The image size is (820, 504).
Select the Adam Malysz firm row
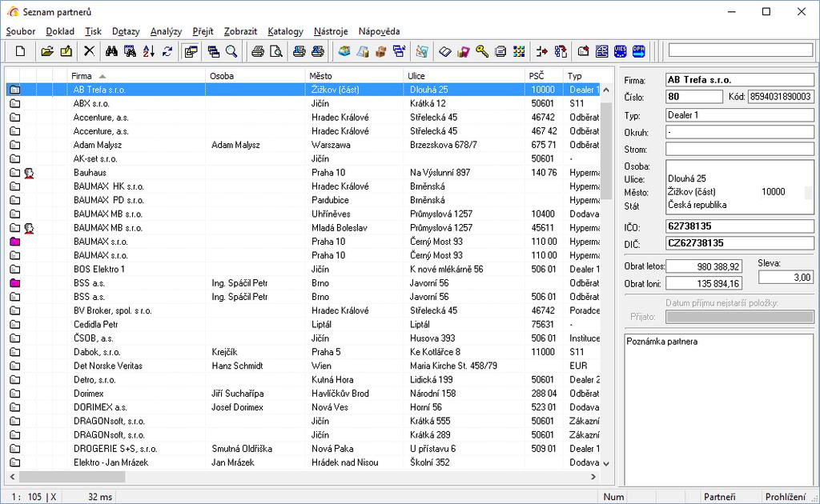click(303, 145)
